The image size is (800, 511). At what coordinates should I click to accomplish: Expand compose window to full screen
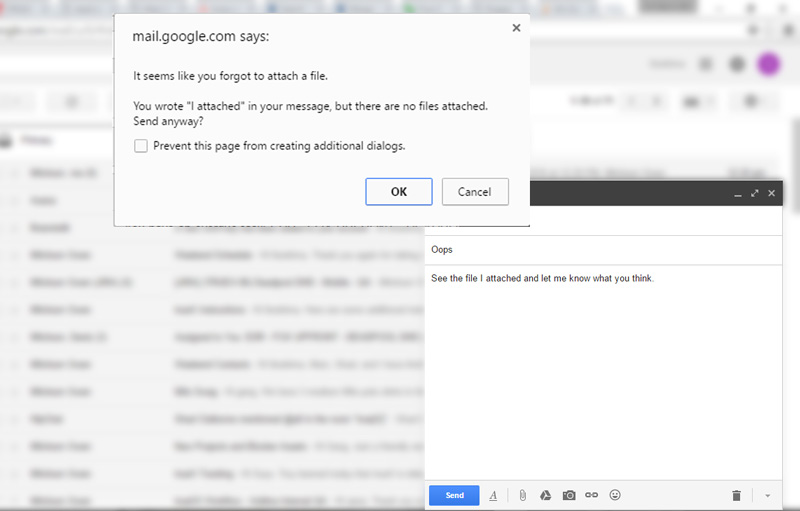[755, 193]
